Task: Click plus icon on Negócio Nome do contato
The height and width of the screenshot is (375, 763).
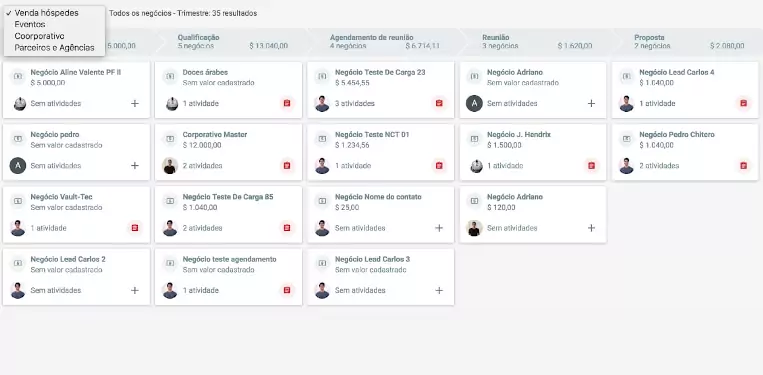Action: 439,228
